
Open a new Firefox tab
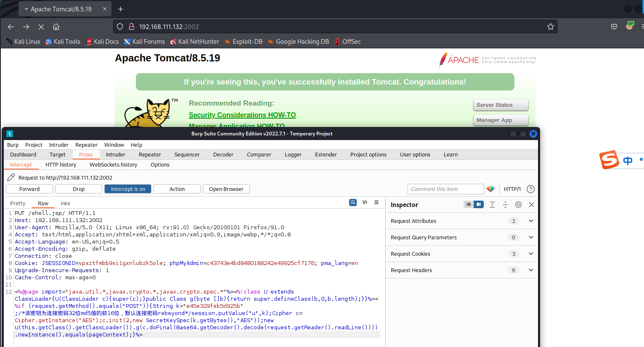[x=120, y=9]
